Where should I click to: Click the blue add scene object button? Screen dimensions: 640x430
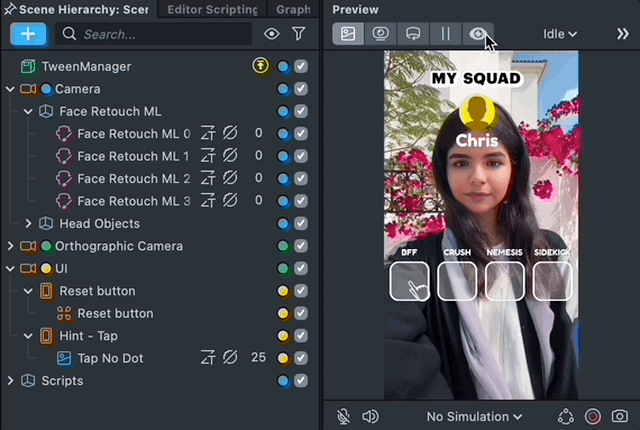click(x=28, y=34)
